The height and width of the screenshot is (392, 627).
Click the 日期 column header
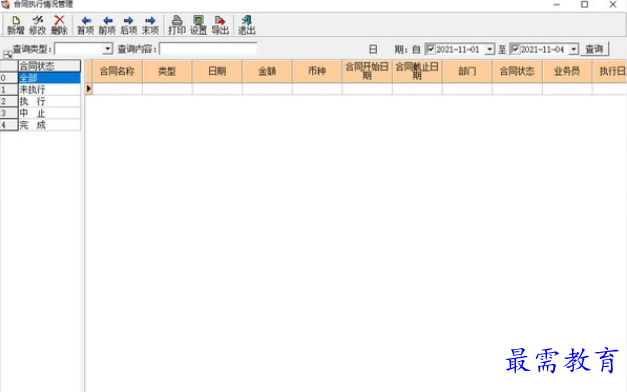click(x=217, y=71)
